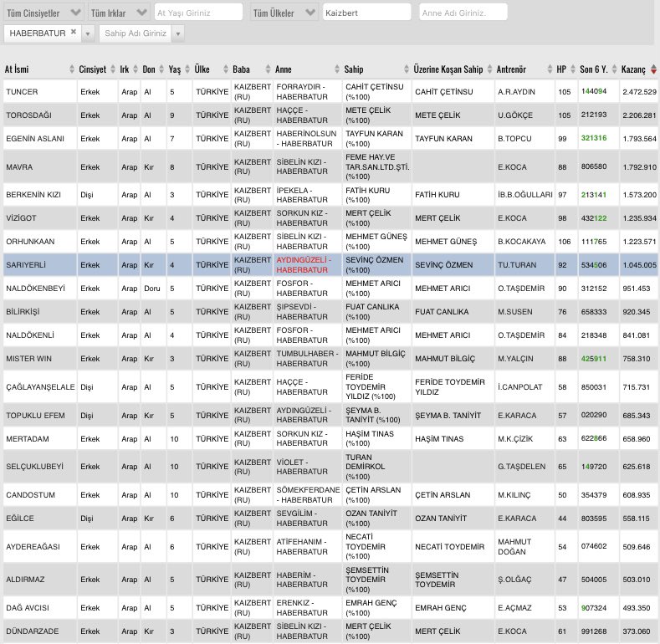Screen dimensions: 660x644
Task: Open horse ÇAĞLAYANŞELALE entry
Action: [x=40, y=387]
